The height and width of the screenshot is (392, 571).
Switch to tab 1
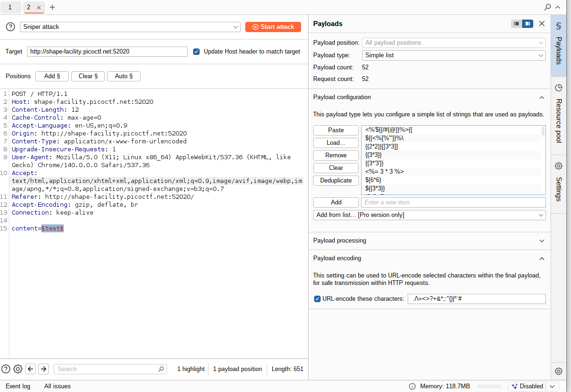pyautogui.click(x=10, y=7)
